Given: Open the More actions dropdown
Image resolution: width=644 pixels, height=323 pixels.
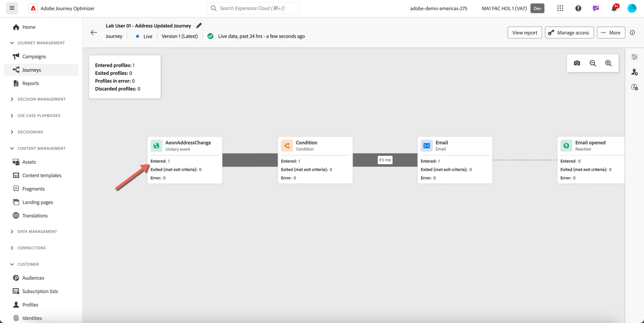Looking at the screenshot, I should point(611,32).
